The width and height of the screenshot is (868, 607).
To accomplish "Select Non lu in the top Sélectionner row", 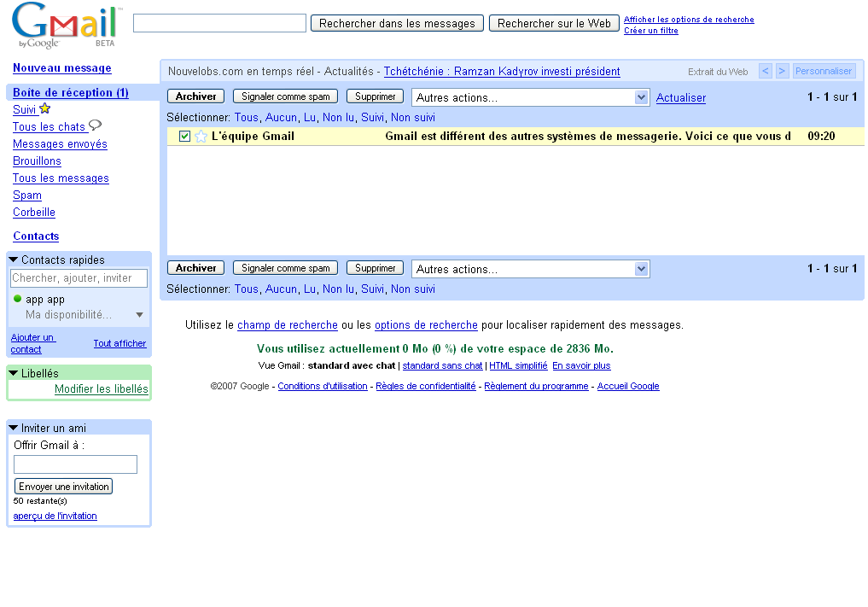I will click(x=338, y=118).
